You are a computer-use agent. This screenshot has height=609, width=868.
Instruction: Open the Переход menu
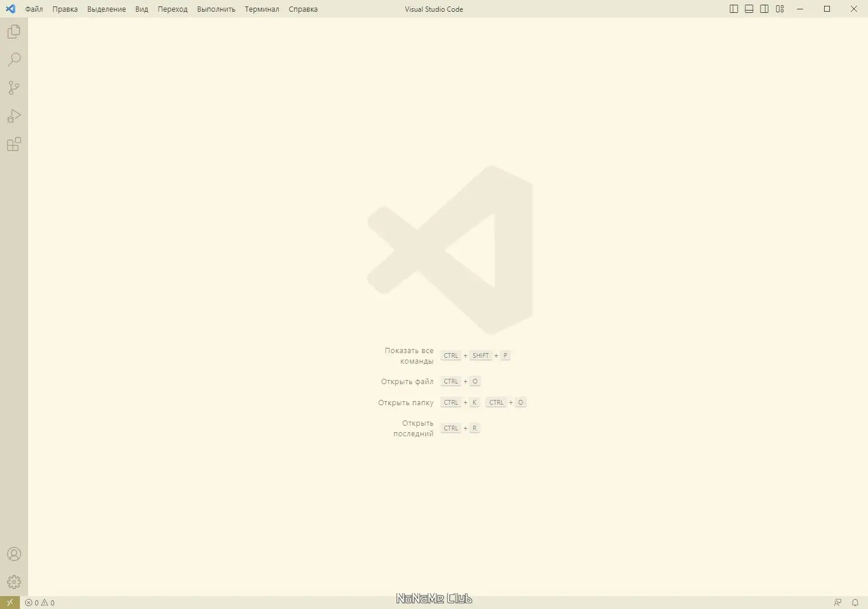(173, 9)
